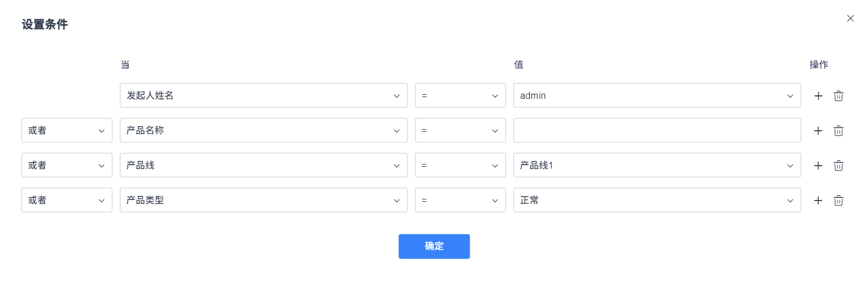The height and width of the screenshot is (293, 868).
Task: Open the 产品名称 field dropdown
Action: tap(264, 130)
